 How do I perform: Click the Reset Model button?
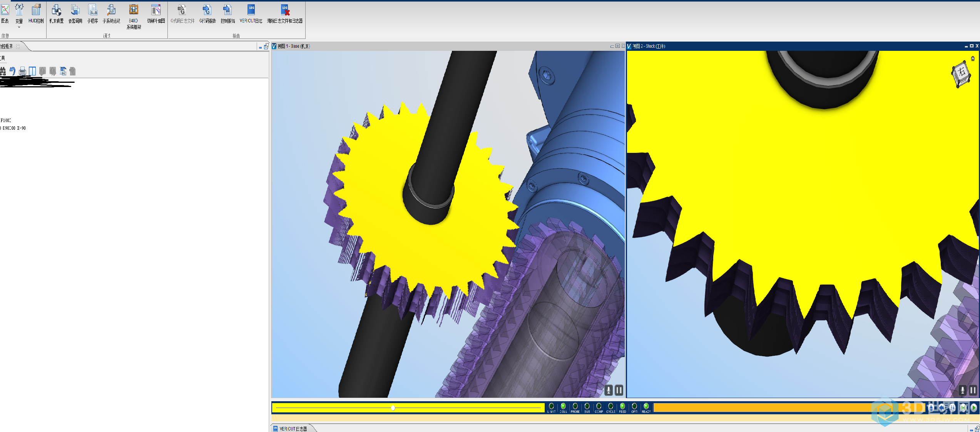tap(931, 407)
